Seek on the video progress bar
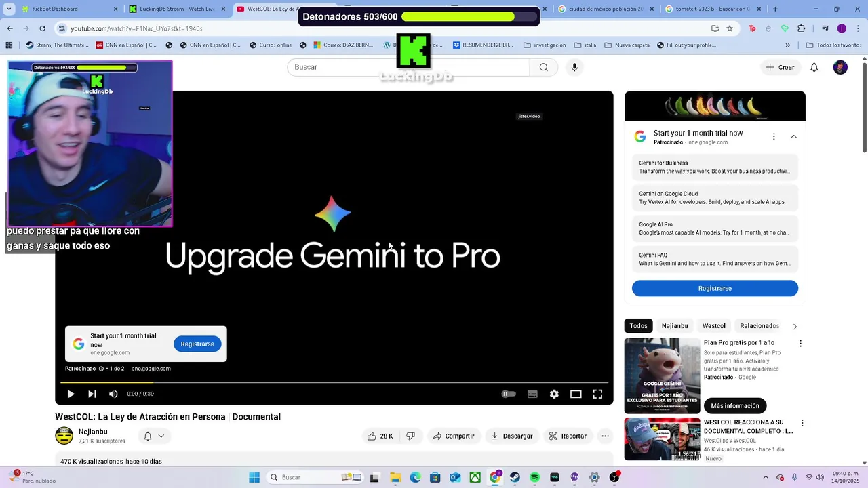The height and width of the screenshot is (488, 868). (334, 382)
